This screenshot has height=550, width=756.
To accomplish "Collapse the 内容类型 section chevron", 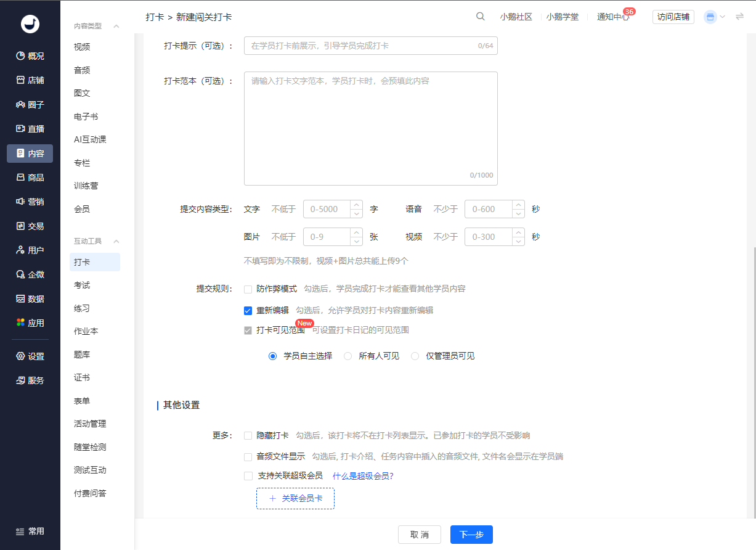I will (116, 26).
